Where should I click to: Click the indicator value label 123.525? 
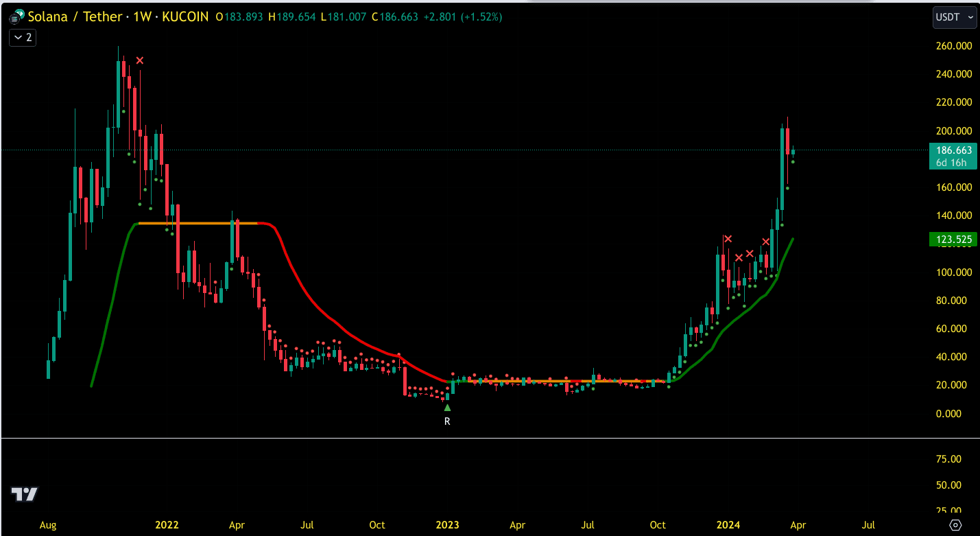point(953,240)
